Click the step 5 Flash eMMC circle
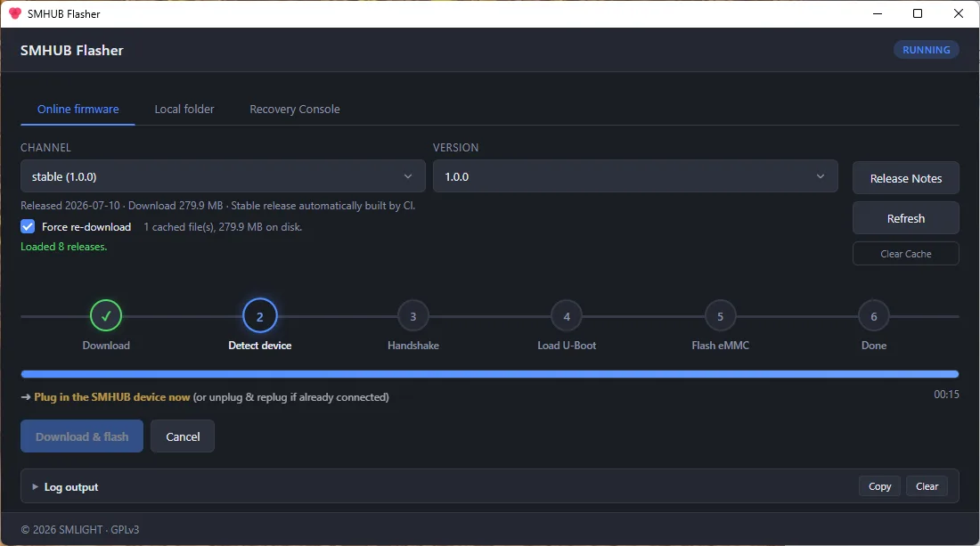 [720, 316]
